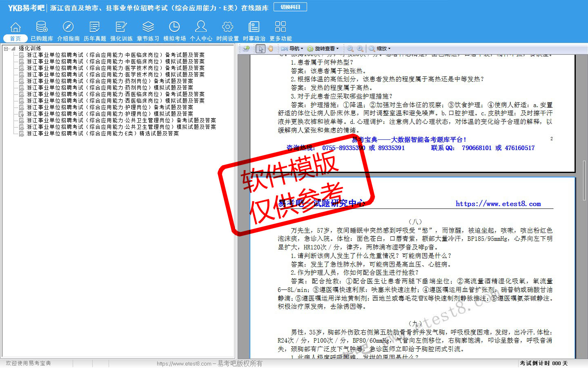The width and height of the screenshot is (588, 368).
Task: Activate the hand pan tool
Action: coord(270,49)
